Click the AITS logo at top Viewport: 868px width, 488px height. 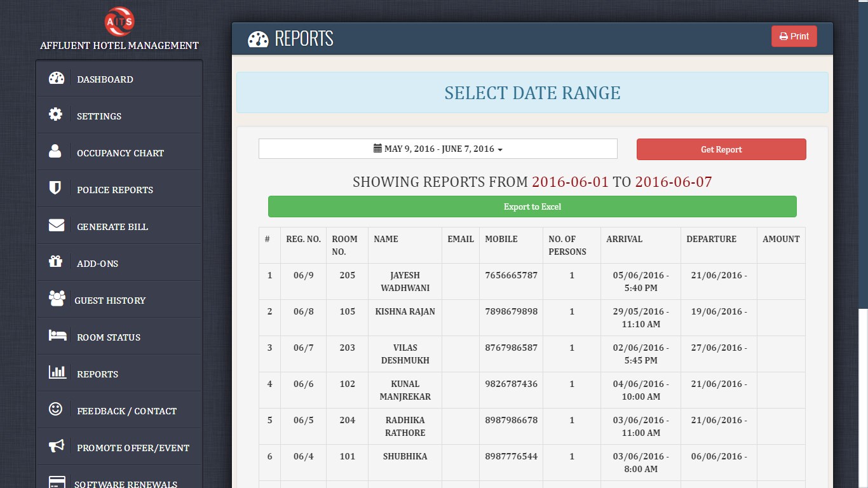pyautogui.click(x=119, y=21)
